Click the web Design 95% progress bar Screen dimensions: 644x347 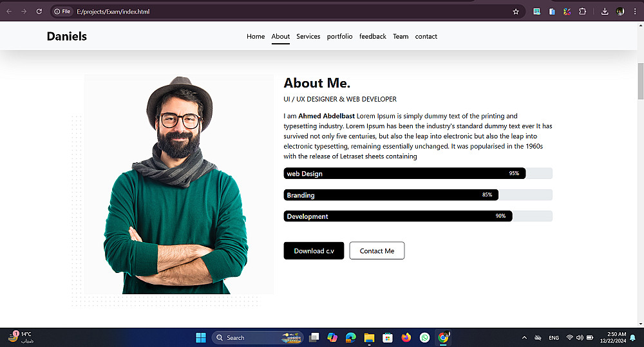[x=418, y=173]
